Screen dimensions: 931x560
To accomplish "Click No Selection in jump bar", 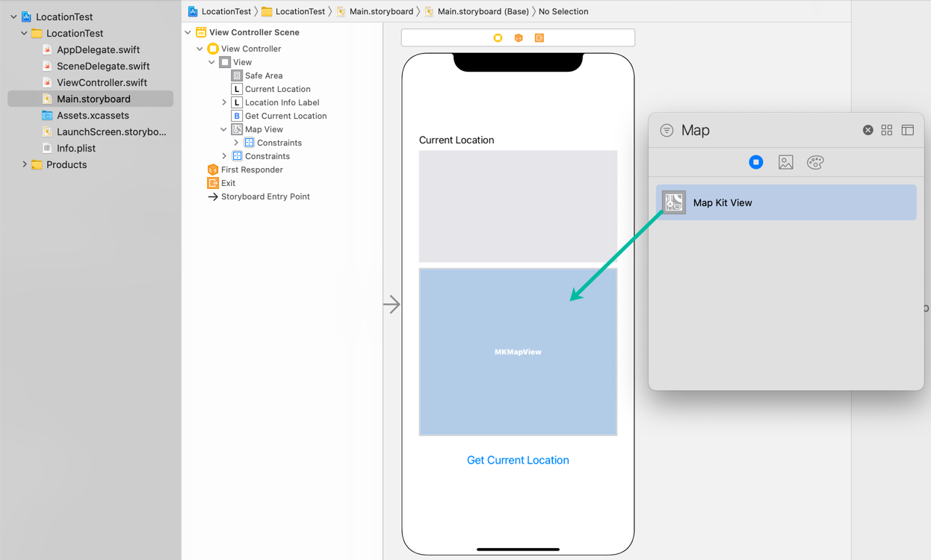I will coord(563,11).
